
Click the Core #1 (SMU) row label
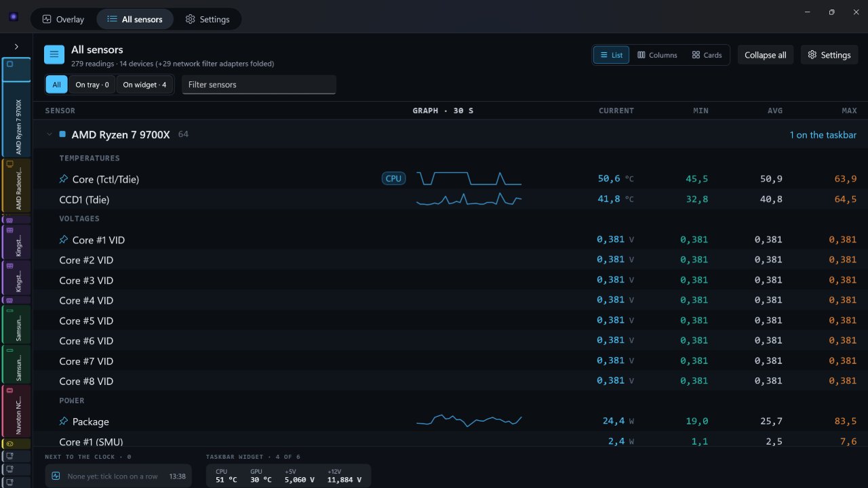91,442
